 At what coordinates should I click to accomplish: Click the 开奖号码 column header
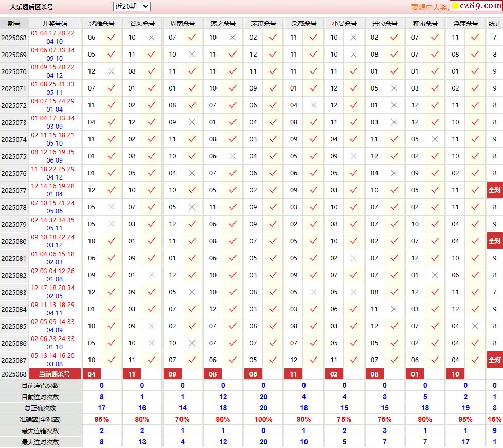(55, 24)
